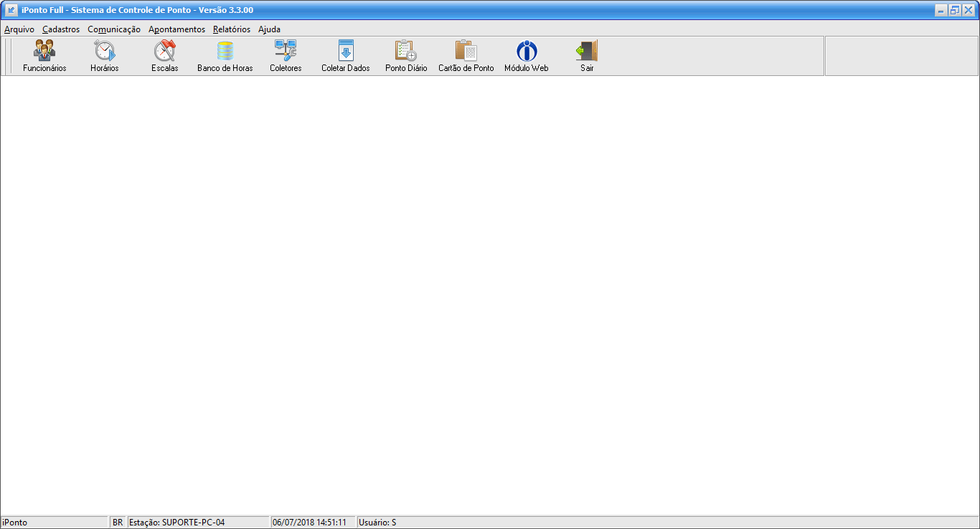The height and width of the screenshot is (529, 980).
Task: Open the Funcionários toolbar icon
Action: coord(44,52)
